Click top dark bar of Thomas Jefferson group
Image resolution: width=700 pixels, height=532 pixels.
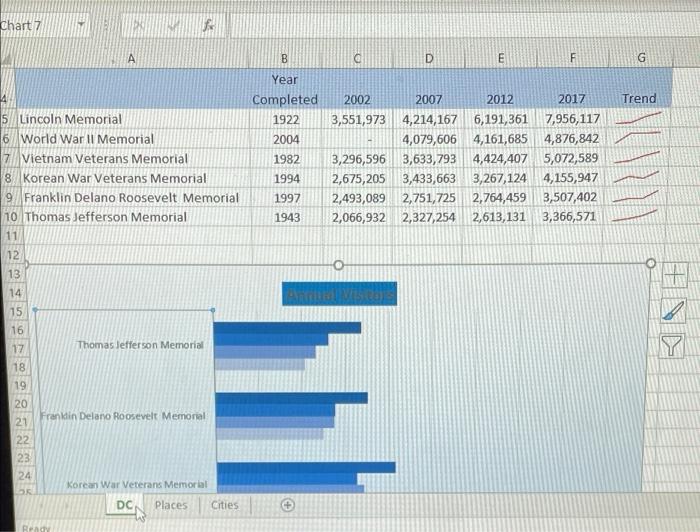(288, 328)
